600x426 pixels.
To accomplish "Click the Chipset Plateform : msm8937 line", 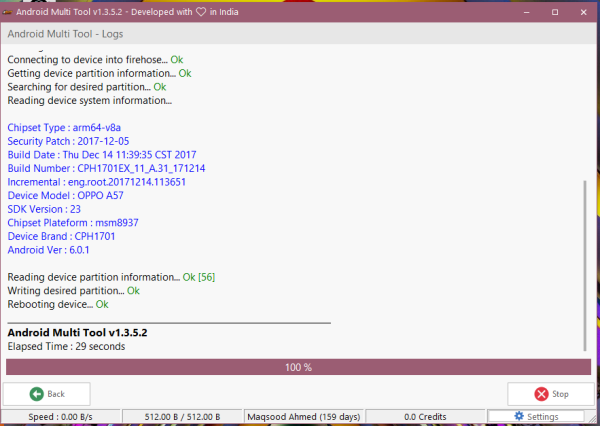I will coord(73,223).
